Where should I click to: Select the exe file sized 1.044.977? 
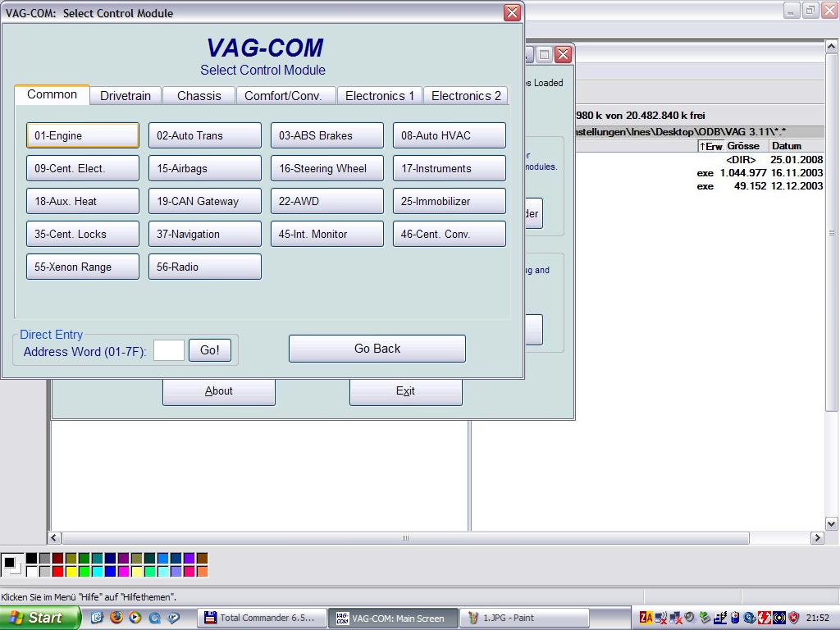point(701,173)
